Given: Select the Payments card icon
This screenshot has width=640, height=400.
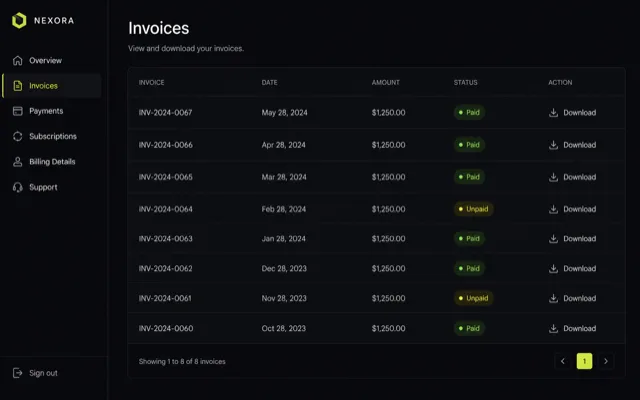Looking at the screenshot, I should pyautogui.click(x=18, y=111).
